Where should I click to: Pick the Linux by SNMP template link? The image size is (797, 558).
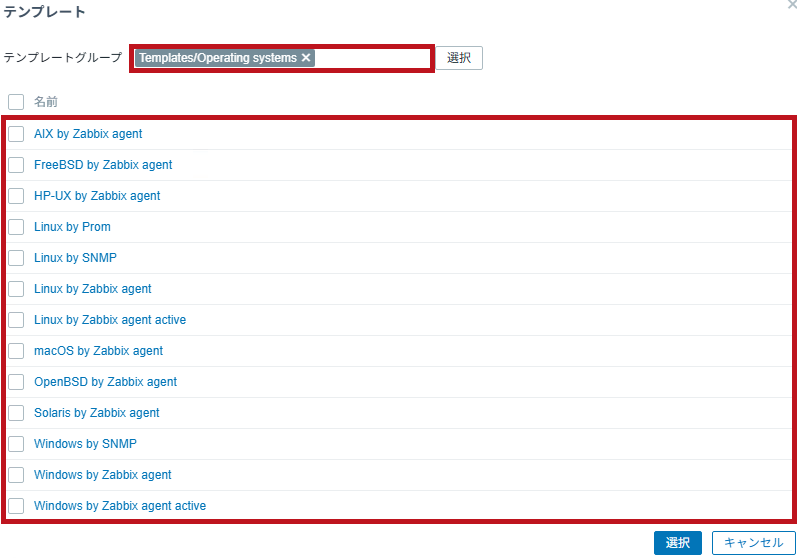75,258
